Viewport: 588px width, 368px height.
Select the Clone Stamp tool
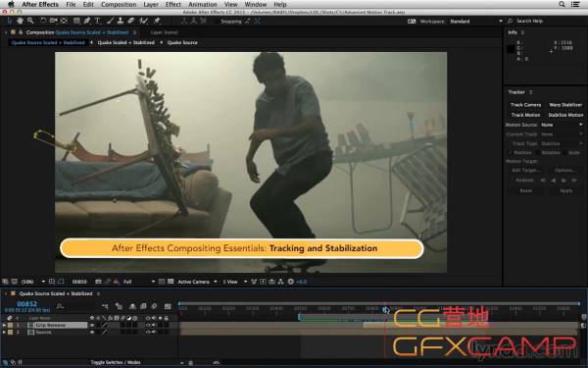click(x=121, y=21)
